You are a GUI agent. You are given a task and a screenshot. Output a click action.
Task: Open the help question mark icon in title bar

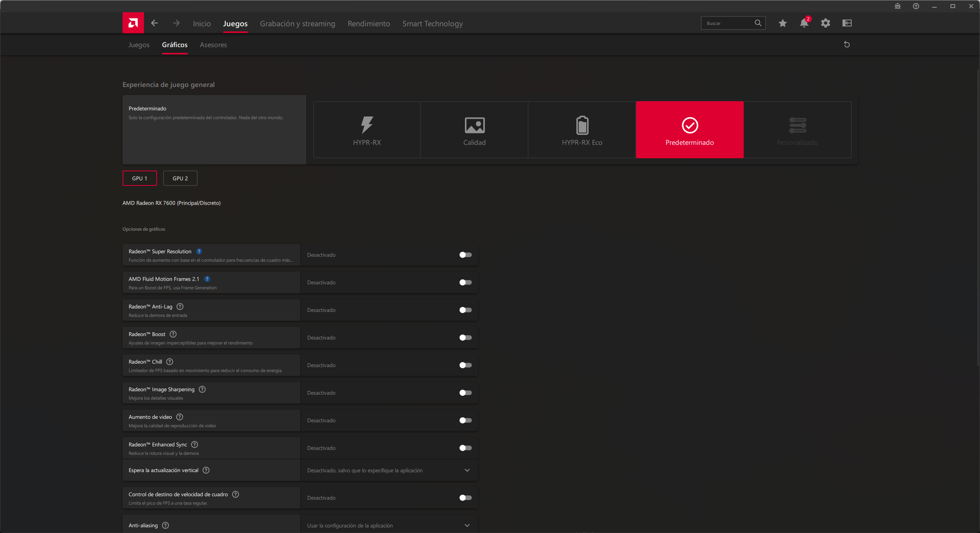coord(916,6)
